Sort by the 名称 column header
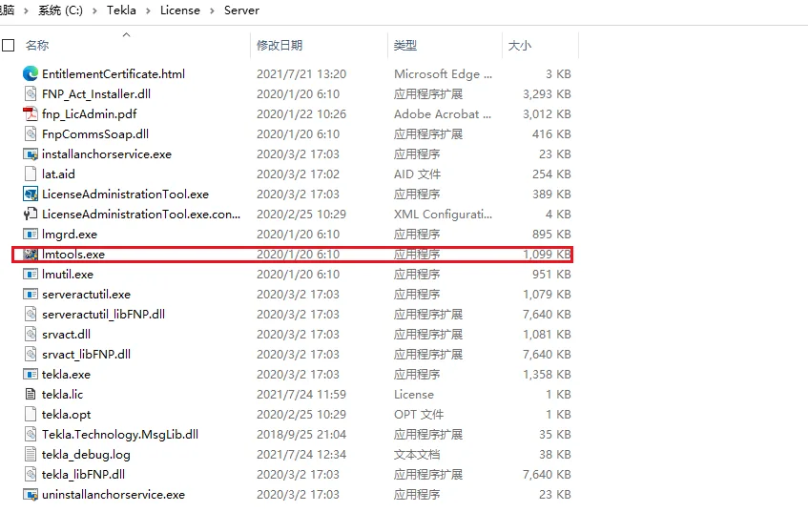The width and height of the screenshot is (808, 532). click(37, 46)
